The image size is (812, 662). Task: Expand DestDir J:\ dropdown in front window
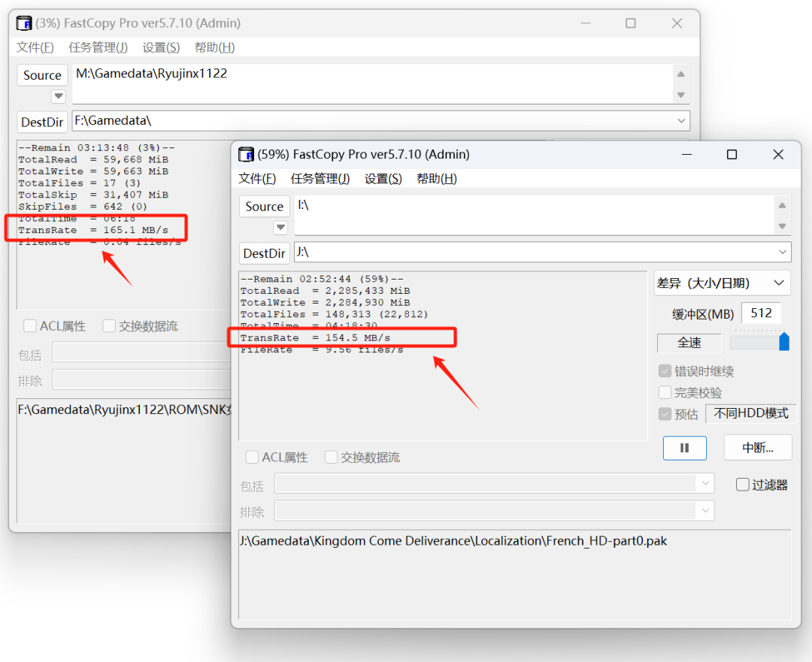[783, 252]
